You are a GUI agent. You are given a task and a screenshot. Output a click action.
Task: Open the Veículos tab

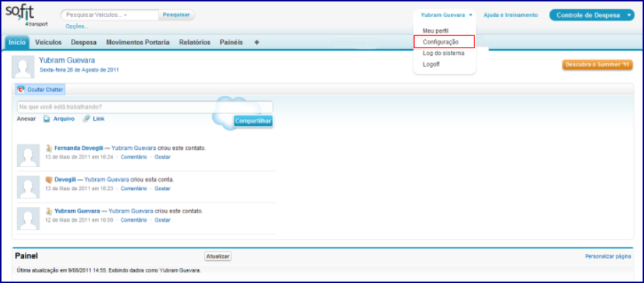[48, 42]
